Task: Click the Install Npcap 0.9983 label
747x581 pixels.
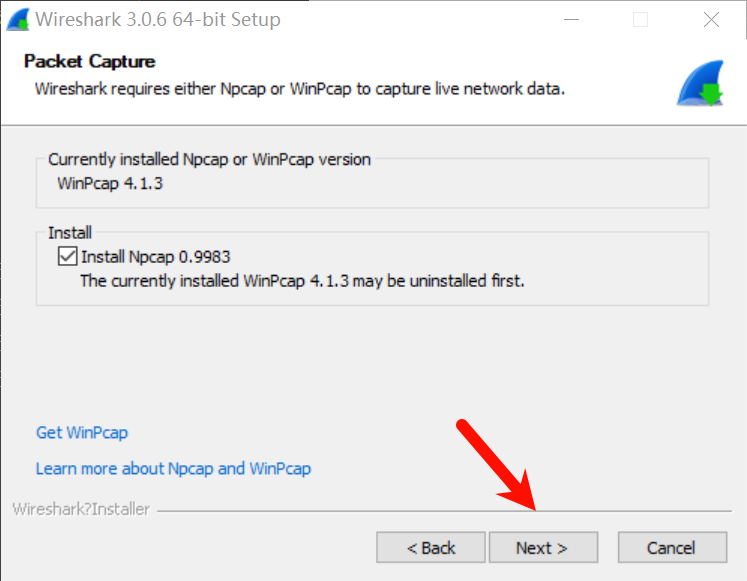Action: tap(156, 257)
